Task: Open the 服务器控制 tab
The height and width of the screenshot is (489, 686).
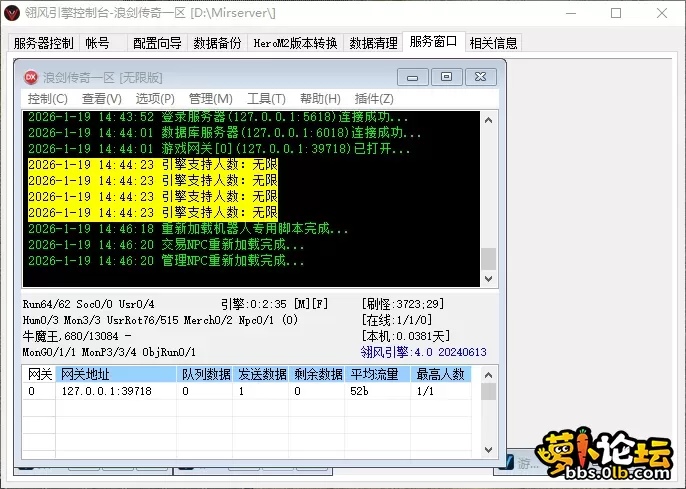Action: pyautogui.click(x=44, y=43)
